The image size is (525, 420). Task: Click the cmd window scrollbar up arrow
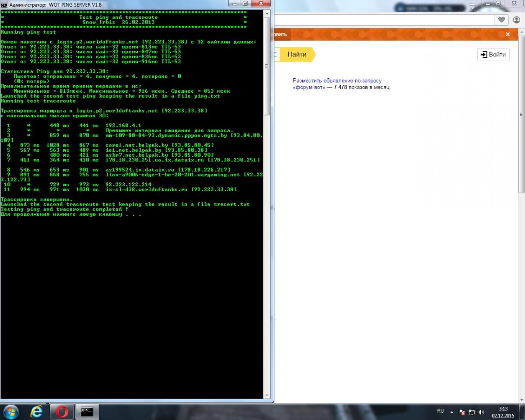267,14
